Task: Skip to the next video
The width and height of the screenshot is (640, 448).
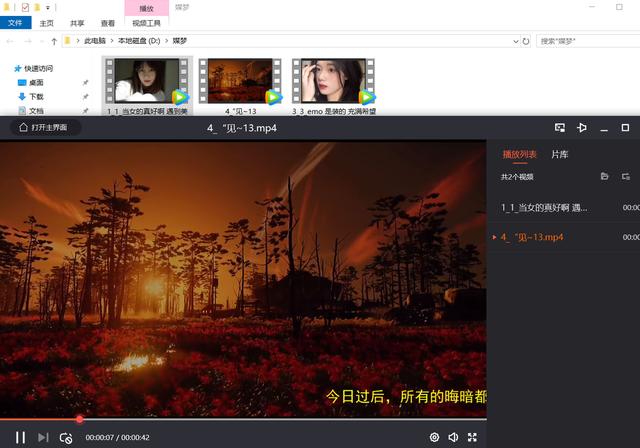Action: 43,437
